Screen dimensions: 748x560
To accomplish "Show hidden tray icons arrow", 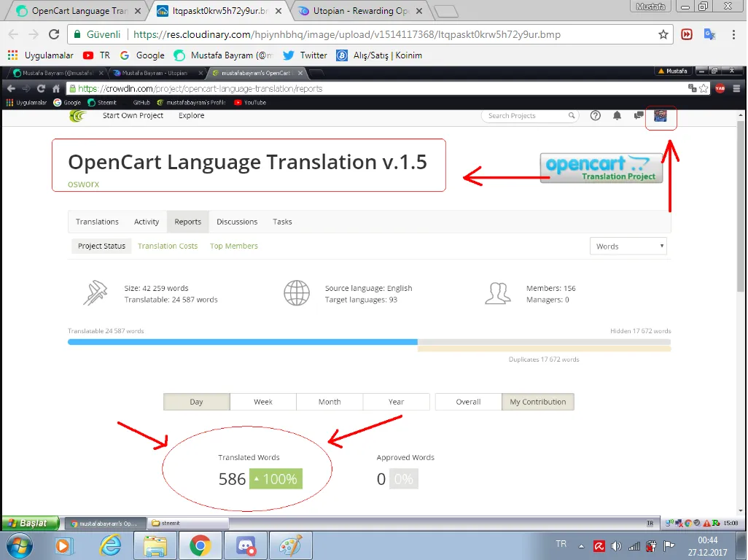I will (x=581, y=546).
